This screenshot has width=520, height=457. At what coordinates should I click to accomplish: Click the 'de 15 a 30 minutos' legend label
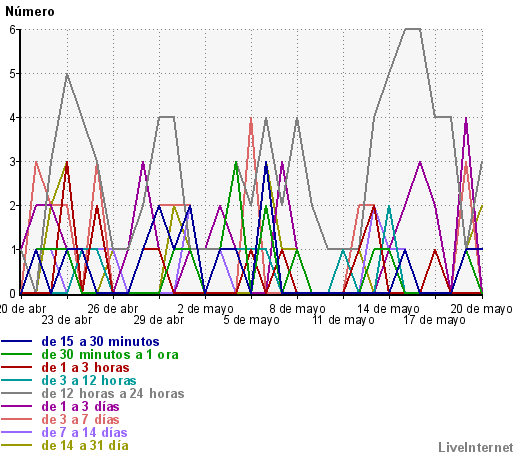pos(100,342)
